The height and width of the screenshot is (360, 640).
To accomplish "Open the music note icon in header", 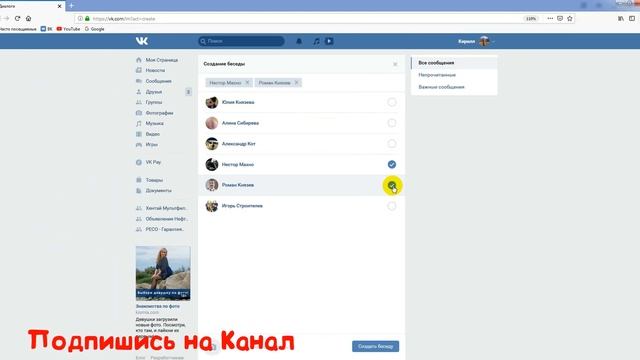I will click(x=316, y=41).
